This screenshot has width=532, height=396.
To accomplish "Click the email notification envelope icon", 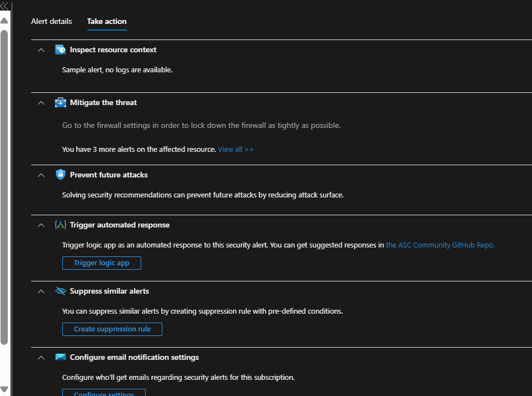I will click(x=60, y=357).
